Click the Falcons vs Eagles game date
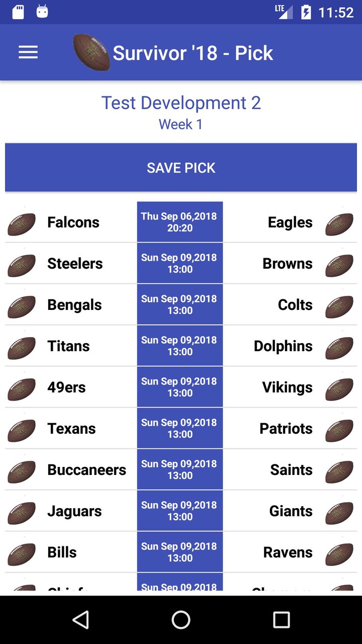Image resolution: width=362 pixels, height=644 pixels. coord(179,221)
